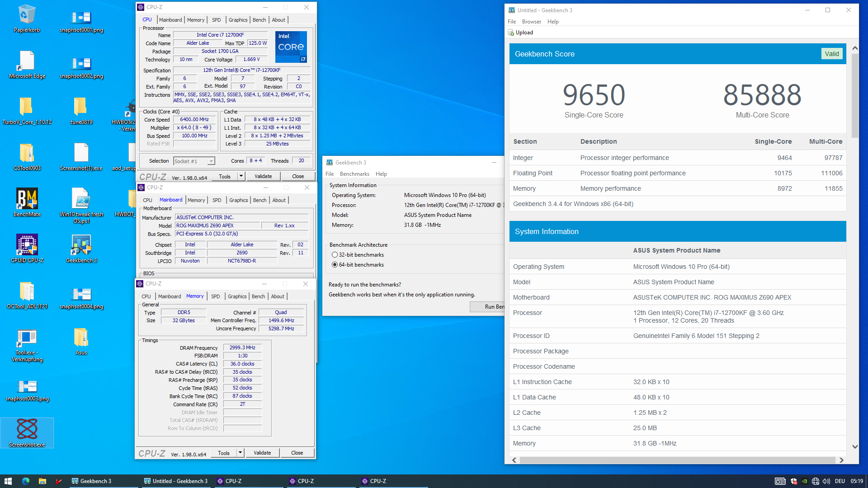868x488 pixels.
Task: Run the Win10 tweak fresh OS.ps1 script icon
Action: click(x=81, y=206)
